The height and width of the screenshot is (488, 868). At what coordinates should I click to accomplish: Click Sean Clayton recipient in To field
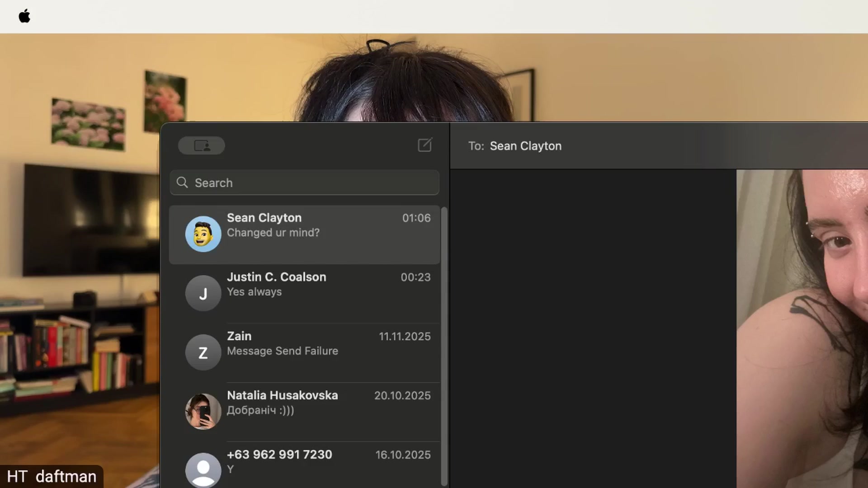(526, 146)
